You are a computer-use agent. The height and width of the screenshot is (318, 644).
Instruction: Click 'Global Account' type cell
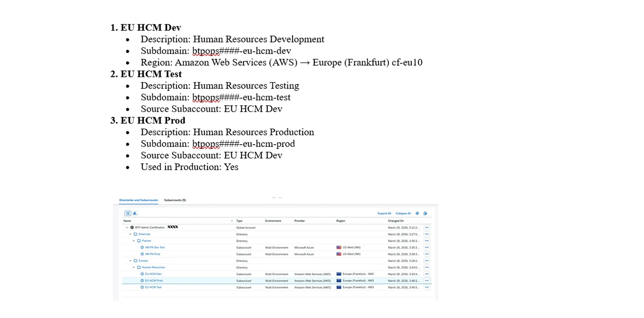pyautogui.click(x=246, y=227)
